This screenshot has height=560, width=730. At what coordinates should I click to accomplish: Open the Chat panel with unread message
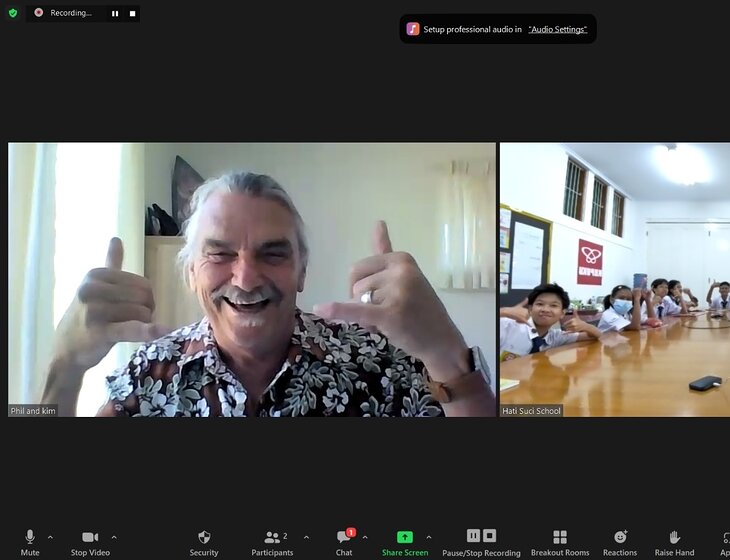pyautogui.click(x=344, y=542)
